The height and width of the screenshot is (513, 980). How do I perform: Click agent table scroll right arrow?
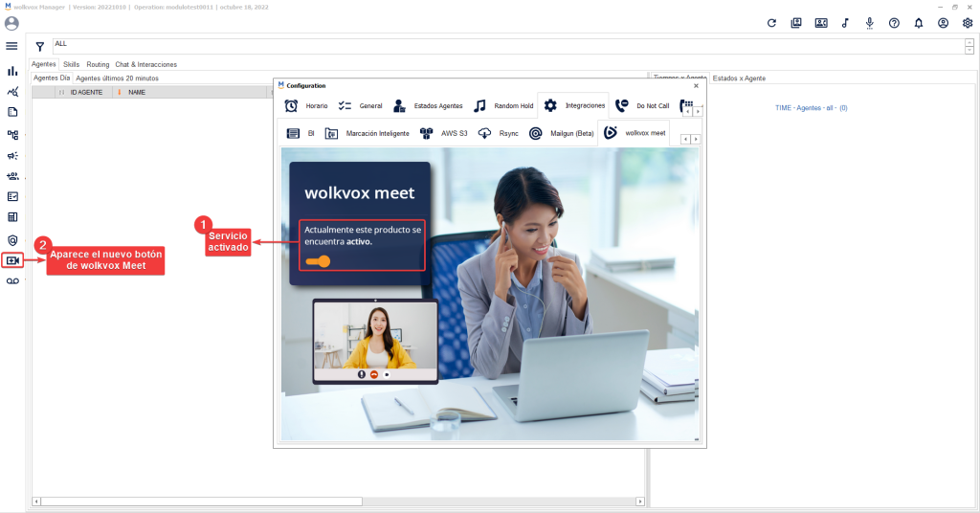pyautogui.click(x=640, y=502)
